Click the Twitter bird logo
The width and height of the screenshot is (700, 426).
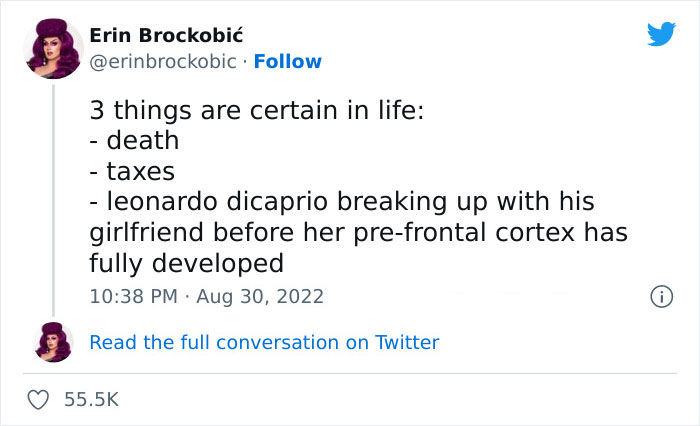pyautogui.click(x=661, y=34)
